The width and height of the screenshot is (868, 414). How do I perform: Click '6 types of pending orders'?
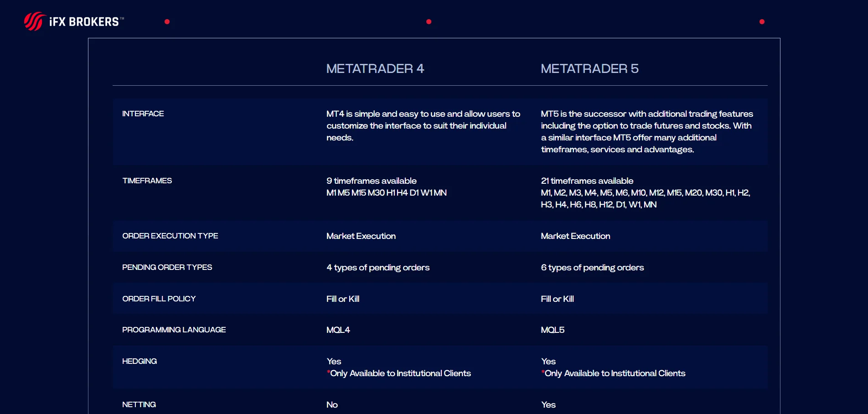coord(592,267)
